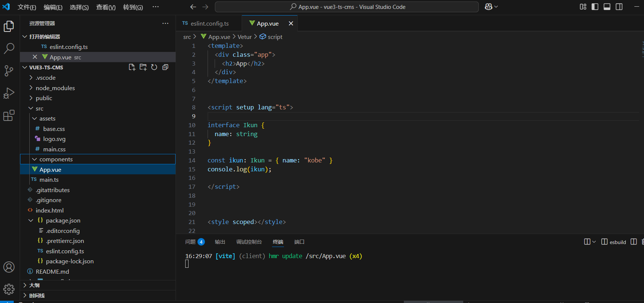
Task: Close the App.vue editor tab
Action: pos(291,23)
